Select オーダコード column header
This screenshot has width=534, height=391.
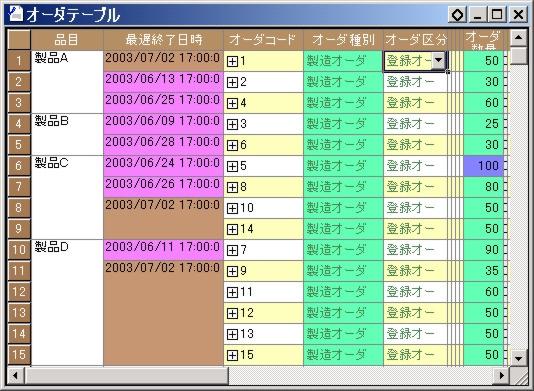(x=263, y=40)
